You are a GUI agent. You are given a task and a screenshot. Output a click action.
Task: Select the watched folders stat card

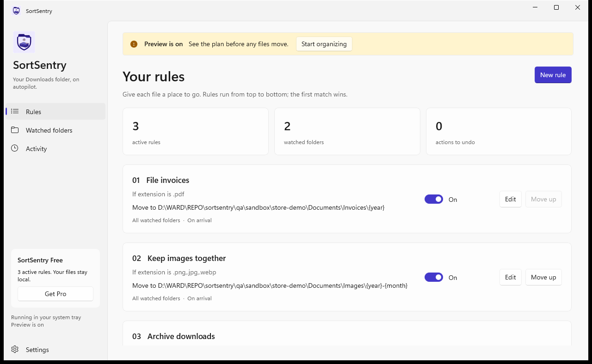click(347, 132)
